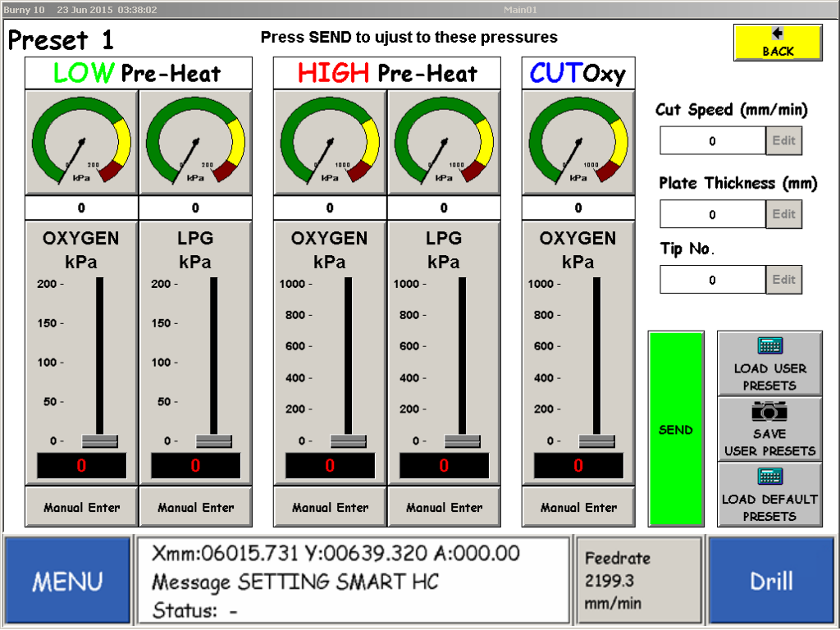
Task: Click the CUTOxy heading
Action: 578,73
